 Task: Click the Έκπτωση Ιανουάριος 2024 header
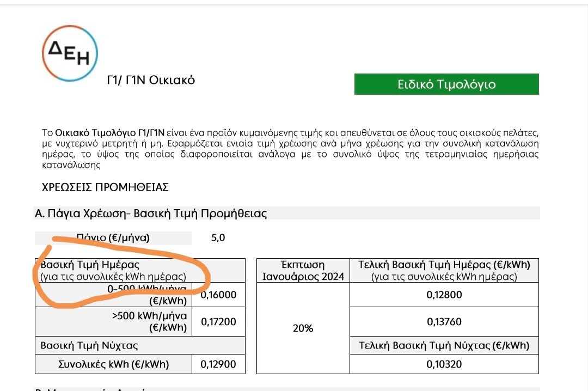click(x=303, y=271)
